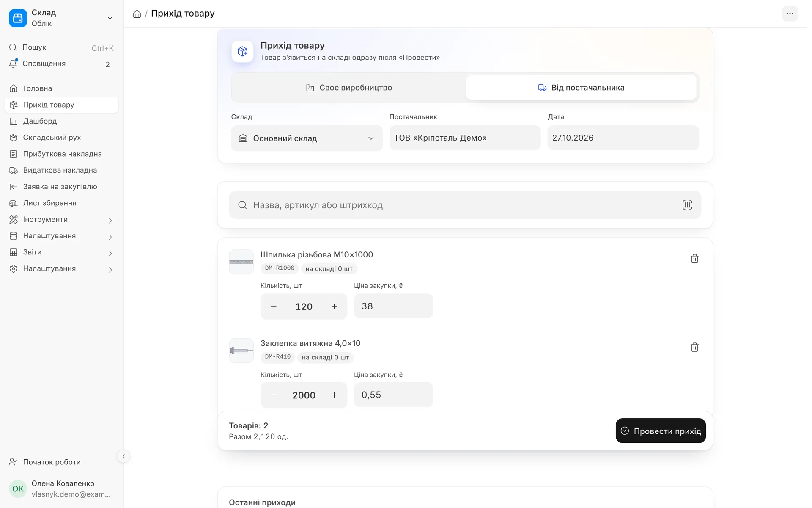
Task: Focus the Назва, артикул або штрихкод search
Action: point(465,205)
